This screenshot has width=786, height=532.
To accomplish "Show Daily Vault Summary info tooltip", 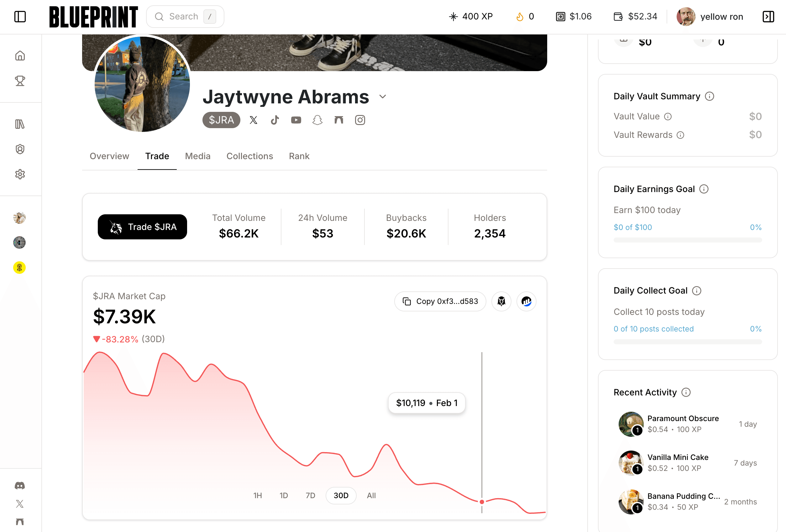I will click(710, 96).
